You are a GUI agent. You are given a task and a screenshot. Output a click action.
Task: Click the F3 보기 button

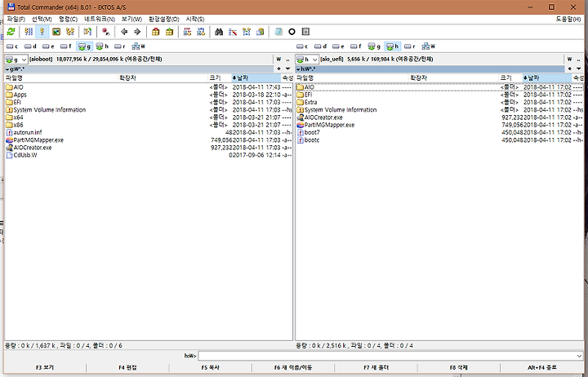click(45, 368)
